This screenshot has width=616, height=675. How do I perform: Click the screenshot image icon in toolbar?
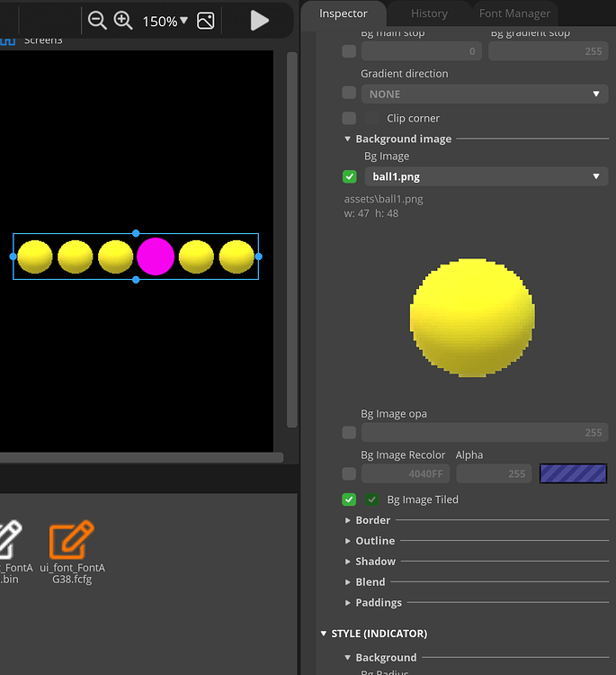click(206, 21)
